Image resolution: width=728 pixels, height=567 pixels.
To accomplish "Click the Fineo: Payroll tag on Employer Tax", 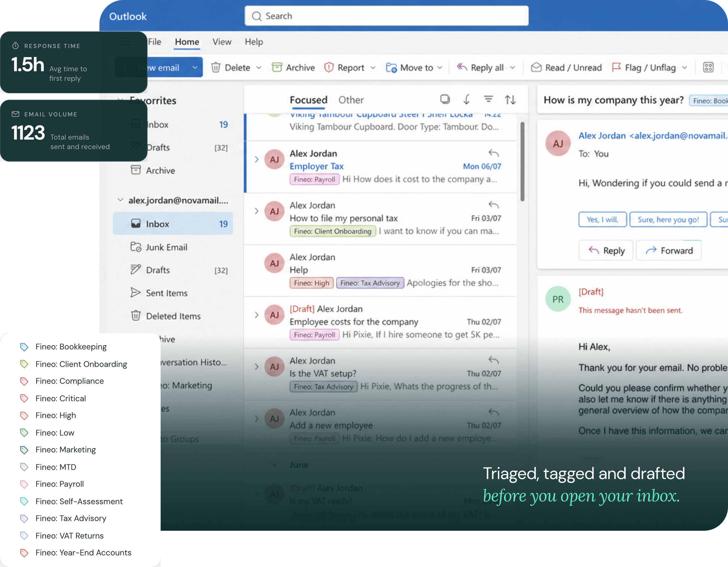I will (x=314, y=179).
